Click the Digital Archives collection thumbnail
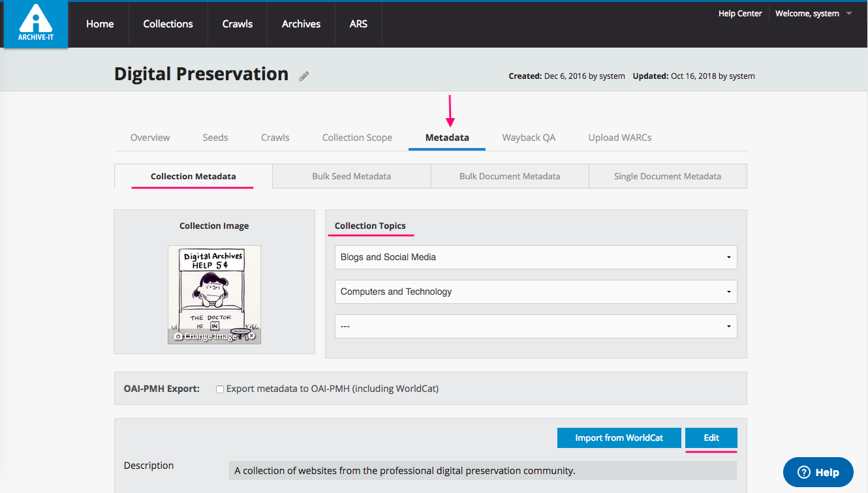The image size is (868, 493). (214, 287)
